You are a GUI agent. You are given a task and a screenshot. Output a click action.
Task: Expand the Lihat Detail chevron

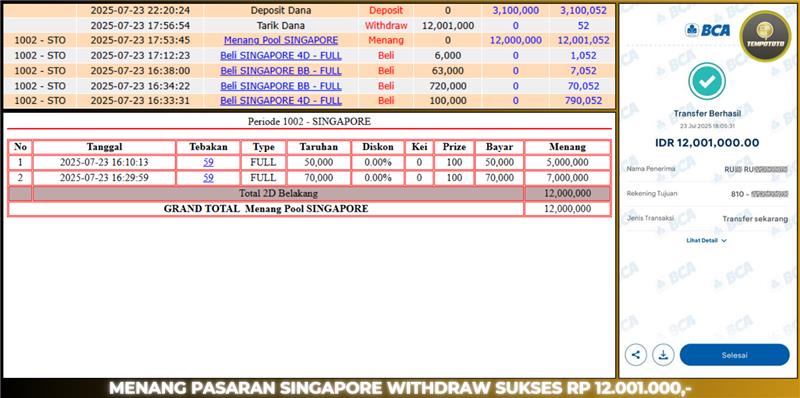[x=724, y=240]
